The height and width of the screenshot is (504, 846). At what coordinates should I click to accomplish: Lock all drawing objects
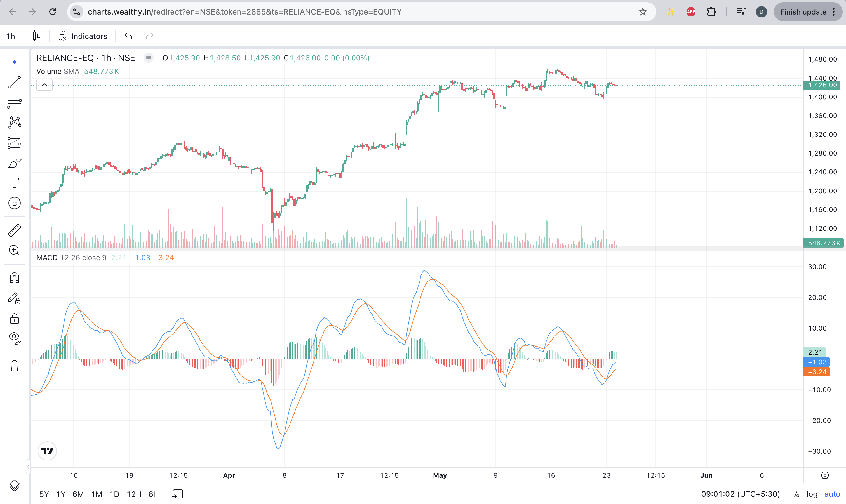click(x=14, y=319)
